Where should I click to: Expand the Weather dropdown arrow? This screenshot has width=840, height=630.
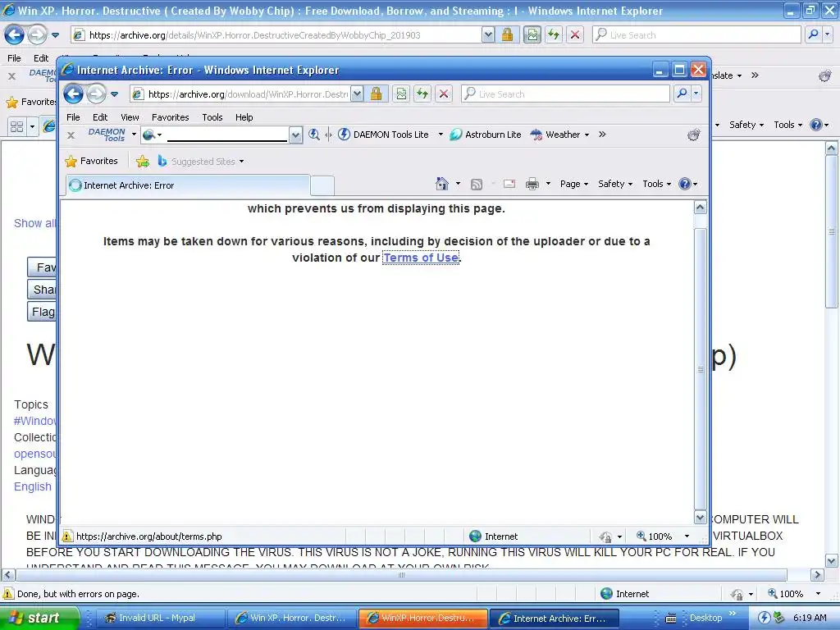[x=587, y=135]
